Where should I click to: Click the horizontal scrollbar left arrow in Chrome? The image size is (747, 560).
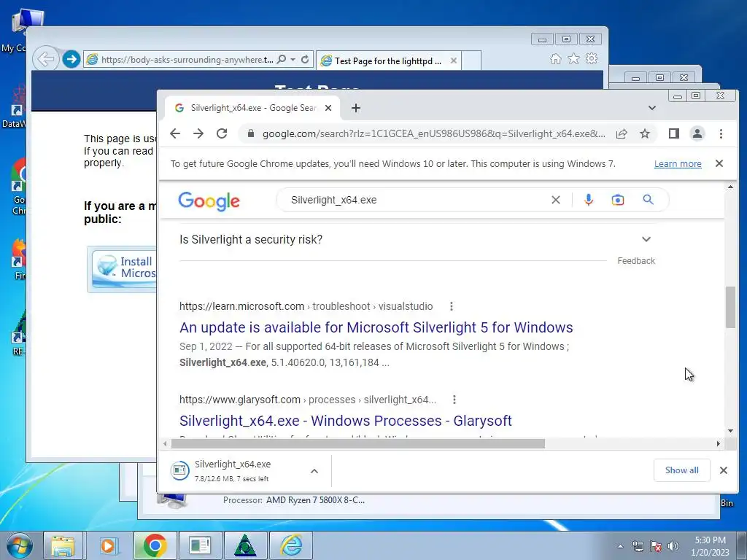point(165,444)
